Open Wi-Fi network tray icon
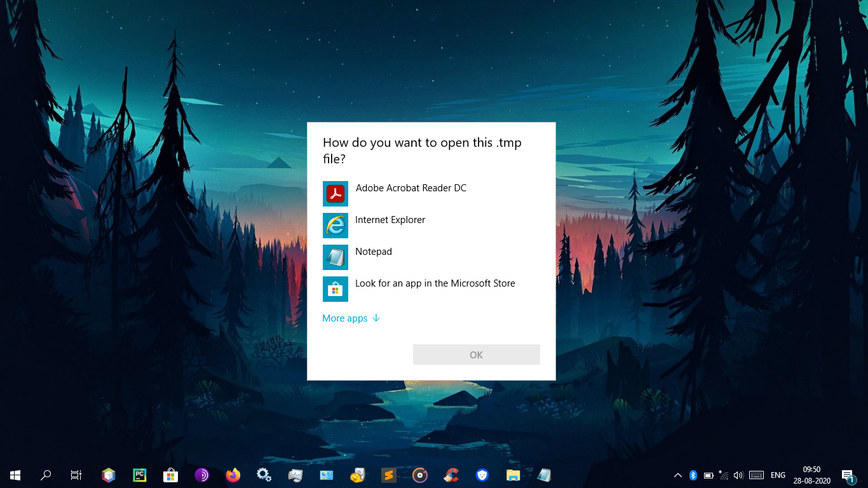The width and height of the screenshot is (868, 488). click(724, 475)
